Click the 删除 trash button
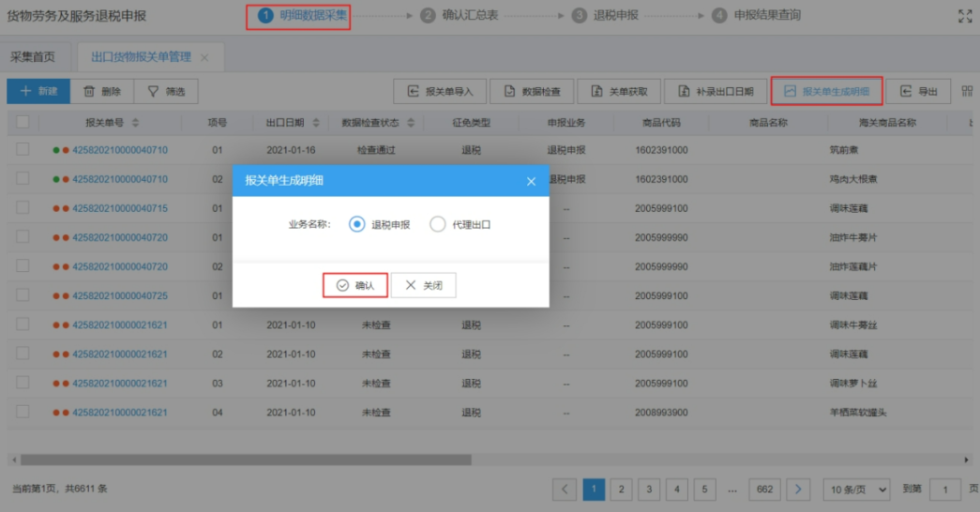 102,91
